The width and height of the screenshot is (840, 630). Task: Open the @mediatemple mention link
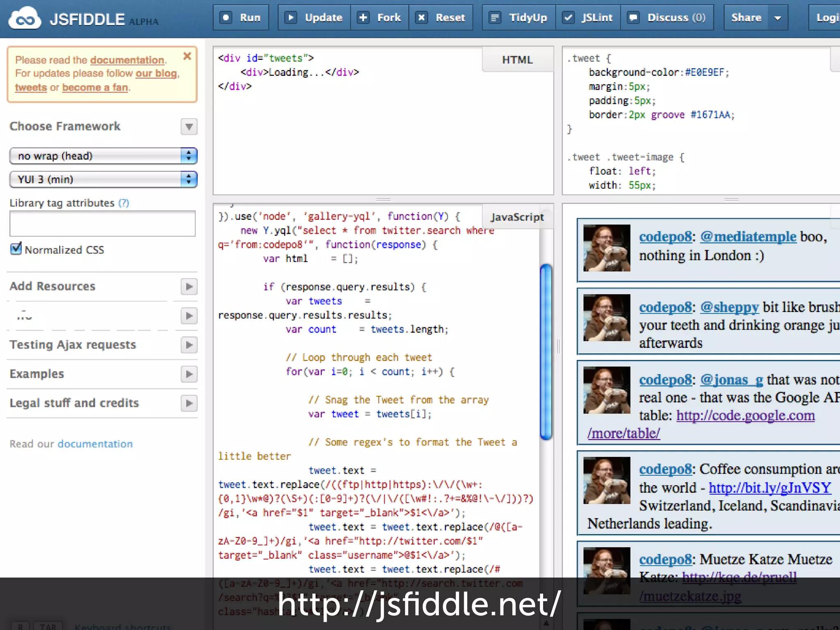[x=748, y=237]
